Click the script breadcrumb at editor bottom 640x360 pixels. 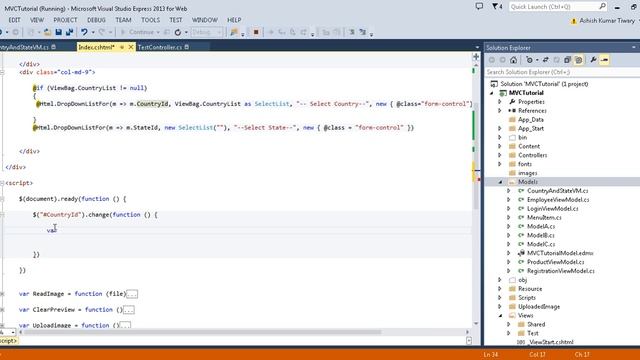coord(9,341)
